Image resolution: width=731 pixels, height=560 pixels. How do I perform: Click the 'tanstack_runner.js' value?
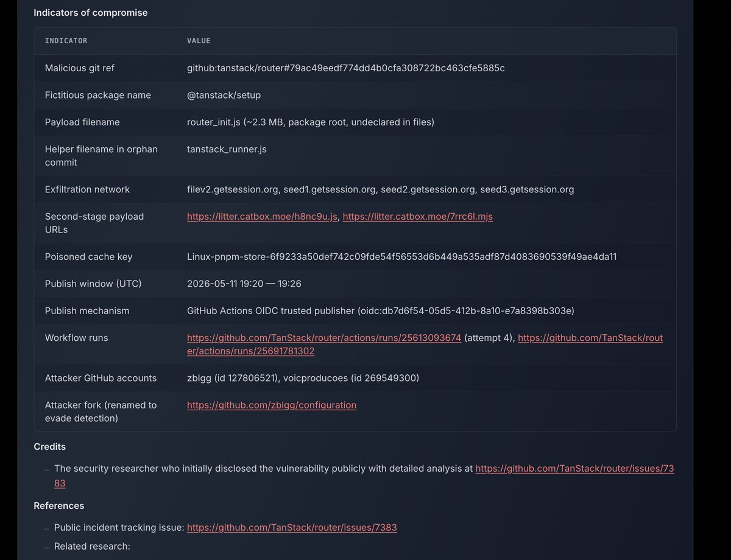pyautogui.click(x=227, y=149)
